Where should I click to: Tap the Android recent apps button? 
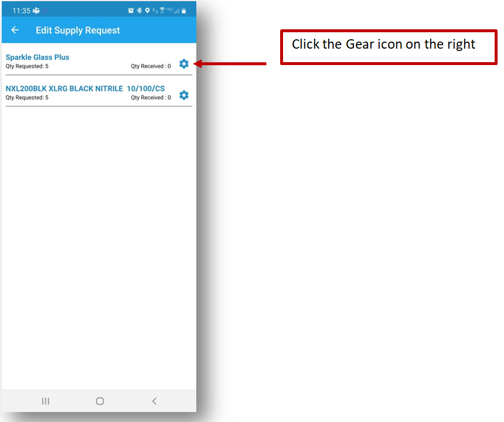click(x=46, y=401)
